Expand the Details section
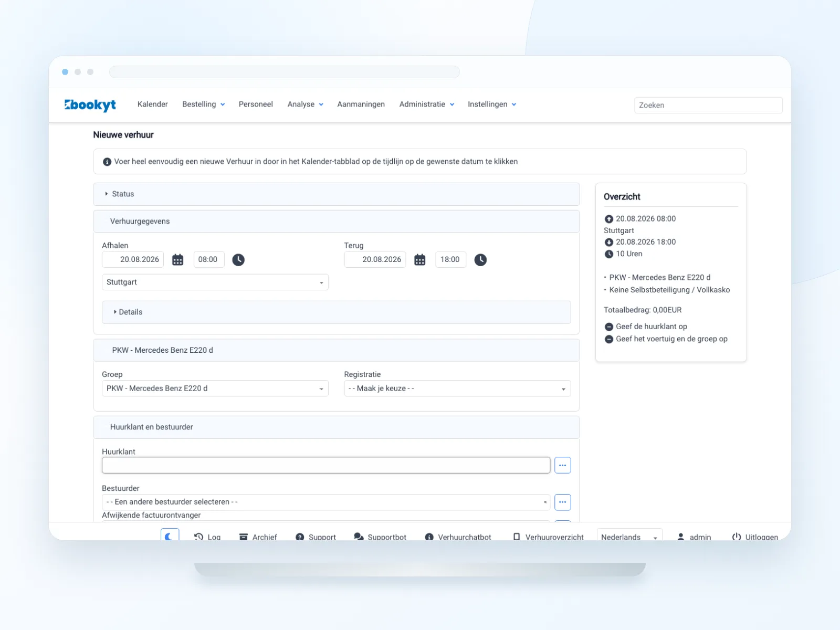This screenshot has width=840, height=630. click(x=337, y=312)
